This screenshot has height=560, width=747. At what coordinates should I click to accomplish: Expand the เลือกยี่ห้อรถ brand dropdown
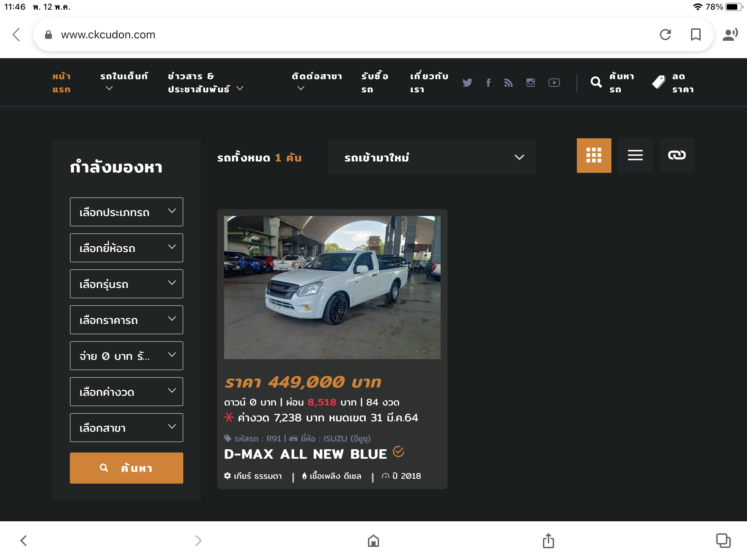126,248
